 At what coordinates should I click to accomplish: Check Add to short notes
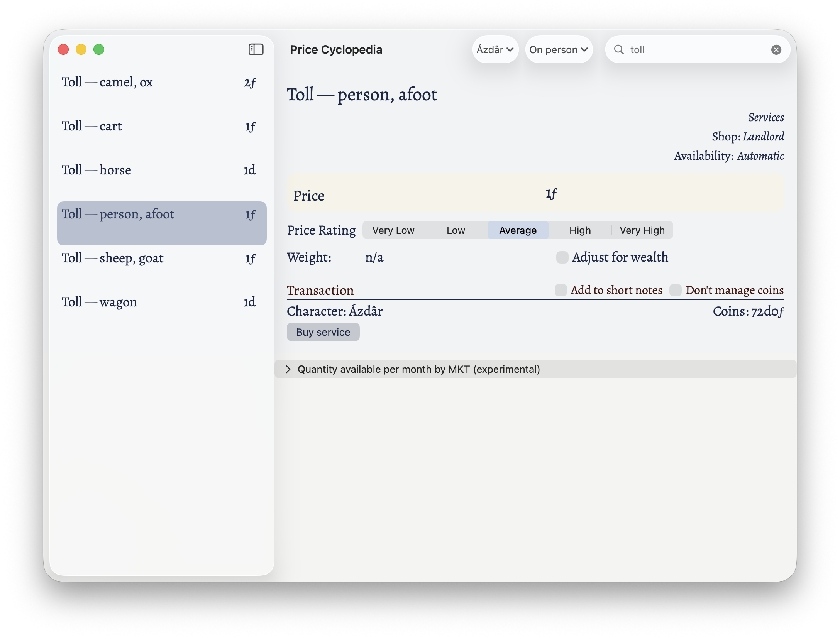pos(561,290)
